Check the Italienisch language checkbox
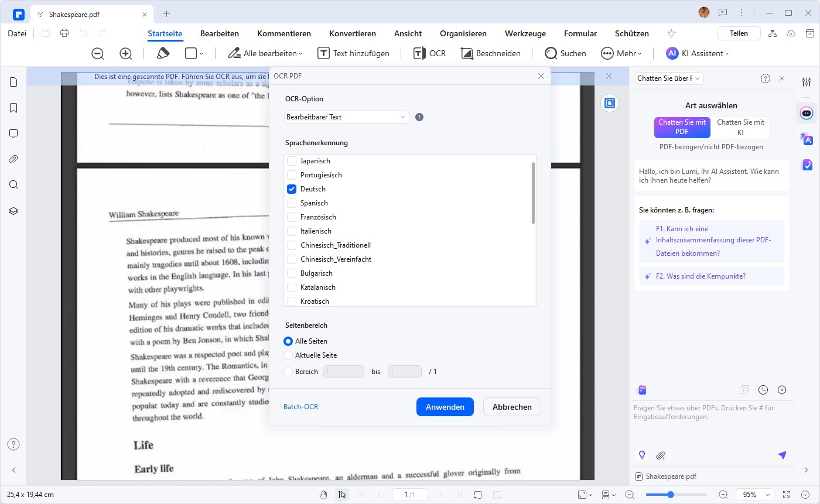820x504 pixels. point(292,231)
